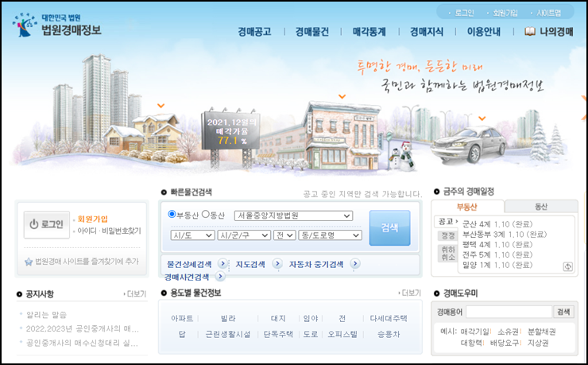Click the arrow next to 자동차 중기검색
Screen dimensions: 588x365
click(355, 264)
